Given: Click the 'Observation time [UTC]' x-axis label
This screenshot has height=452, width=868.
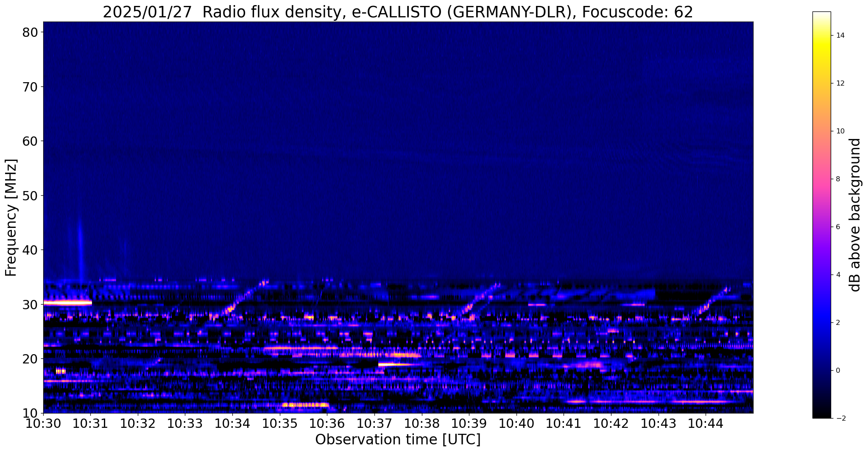Looking at the screenshot, I should 398,440.
